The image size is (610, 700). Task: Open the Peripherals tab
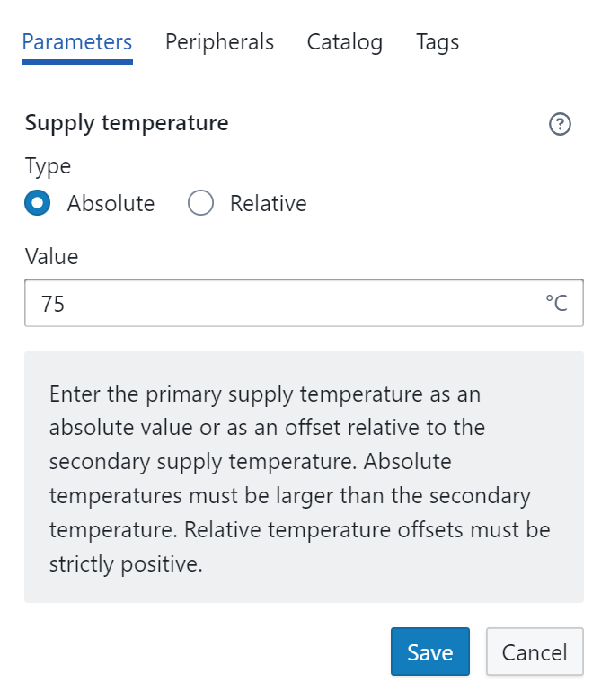tap(219, 42)
